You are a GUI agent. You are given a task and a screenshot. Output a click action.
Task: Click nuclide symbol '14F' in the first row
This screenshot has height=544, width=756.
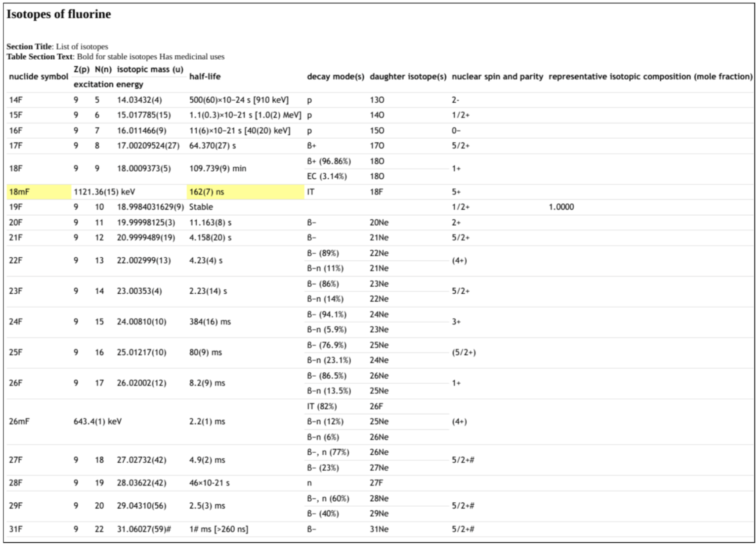(16, 100)
